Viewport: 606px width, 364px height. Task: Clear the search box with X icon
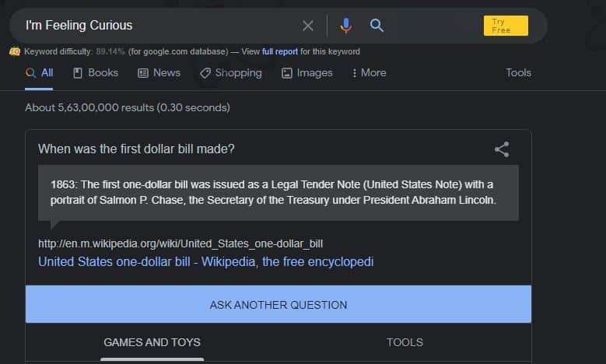click(x=307, y=26)
